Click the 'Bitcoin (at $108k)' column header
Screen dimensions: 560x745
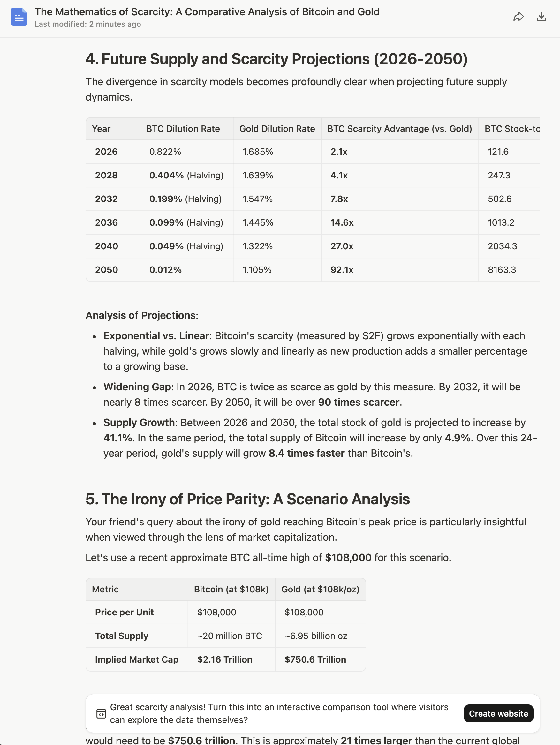tap(231, 589)
